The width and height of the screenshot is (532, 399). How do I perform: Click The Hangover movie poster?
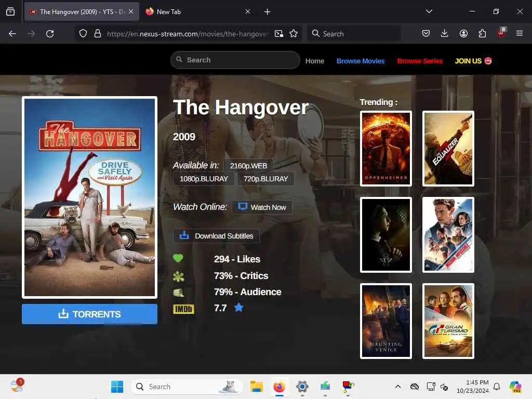pos(89,197)
